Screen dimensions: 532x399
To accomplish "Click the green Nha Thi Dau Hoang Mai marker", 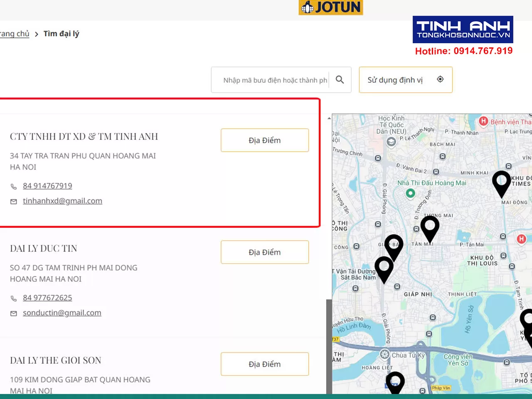I will (x=410, y=193).
